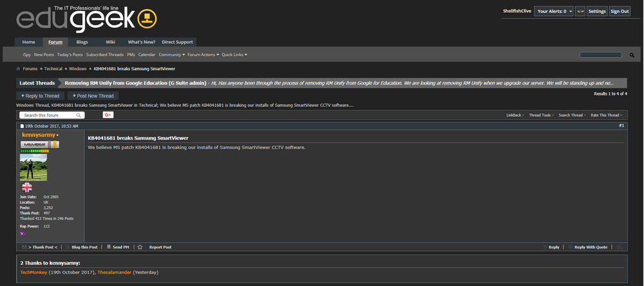This screenshot has width=644, height=286.
Task: Open iSpy in the sub-navigation
Action: tap(26, 55)
